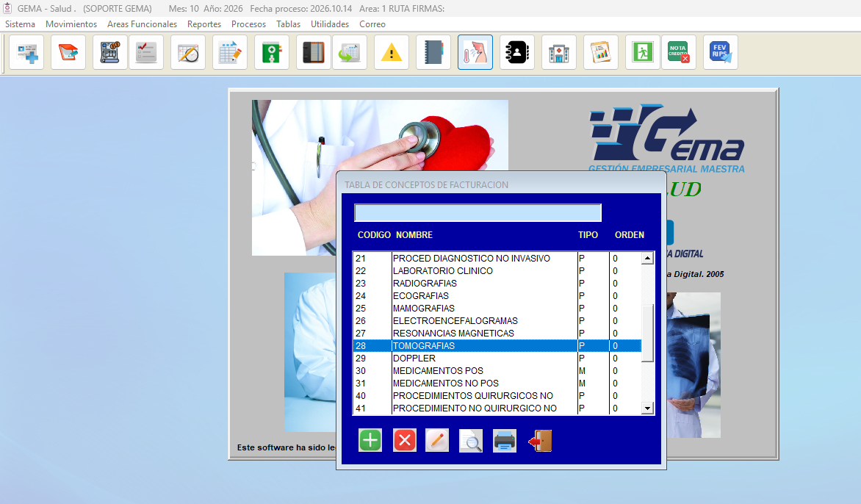The image size is (861, 504).
Task: Click the search field in concepts dialog
Action: click(x=478, y=212)
